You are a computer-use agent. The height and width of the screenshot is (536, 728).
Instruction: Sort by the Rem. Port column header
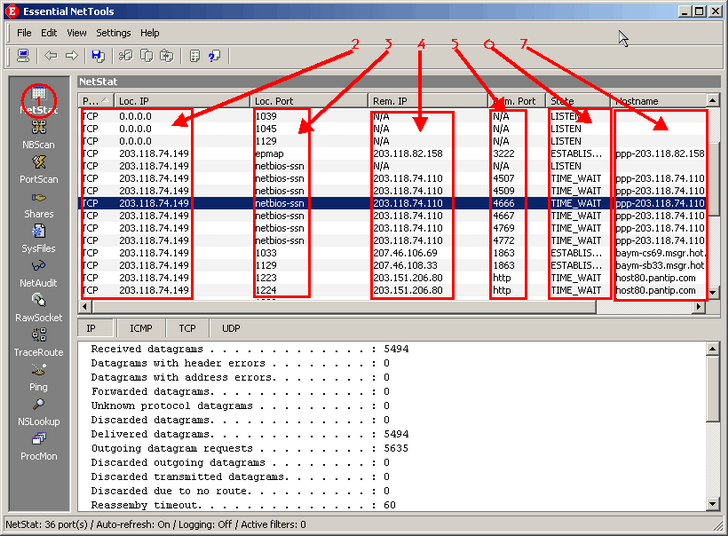point(517,101)
